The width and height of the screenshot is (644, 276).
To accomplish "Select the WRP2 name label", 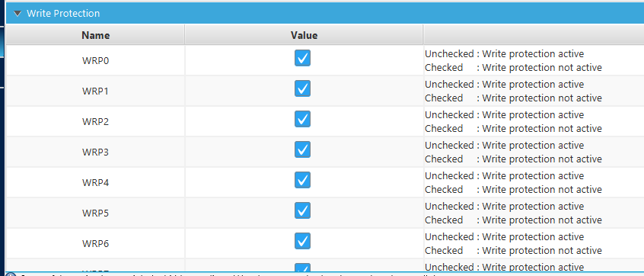I will pyautogui.click(x=95, y=122).
